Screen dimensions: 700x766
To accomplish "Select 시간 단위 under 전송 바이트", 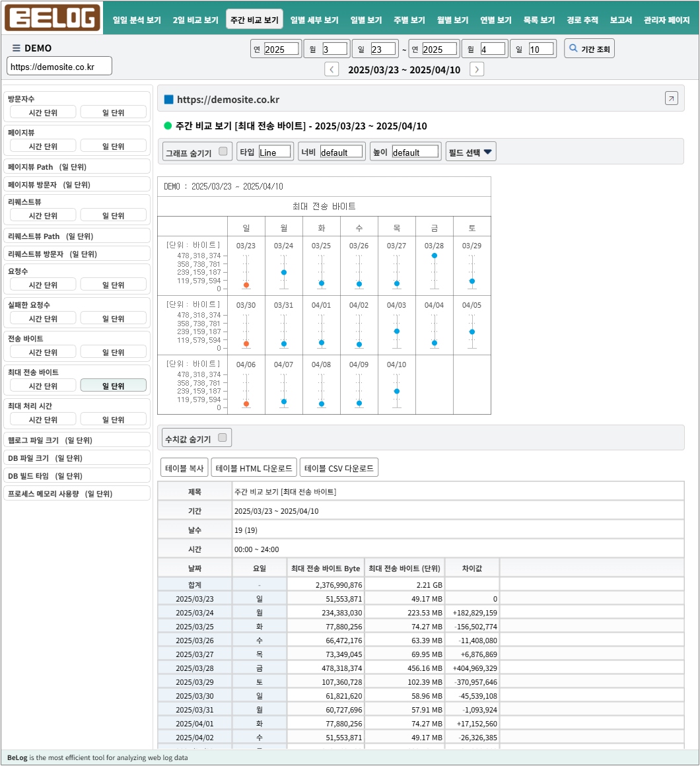I will pyautogui.click(x=43, y=352).
